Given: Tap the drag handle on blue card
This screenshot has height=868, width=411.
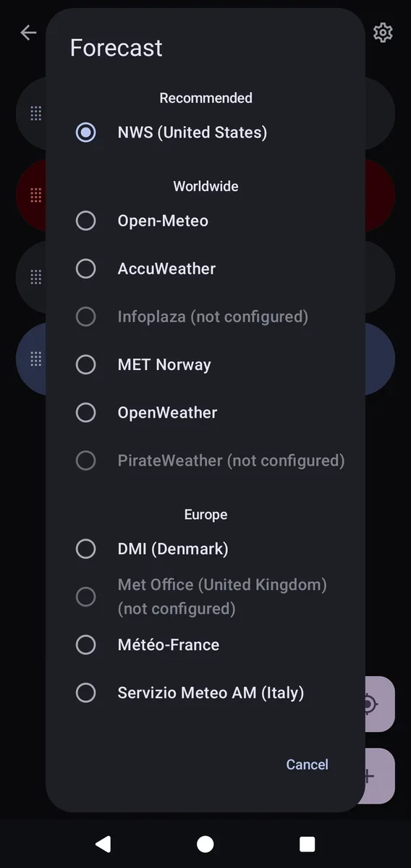Looking at the screenshot, I should (x=36, y=359).
